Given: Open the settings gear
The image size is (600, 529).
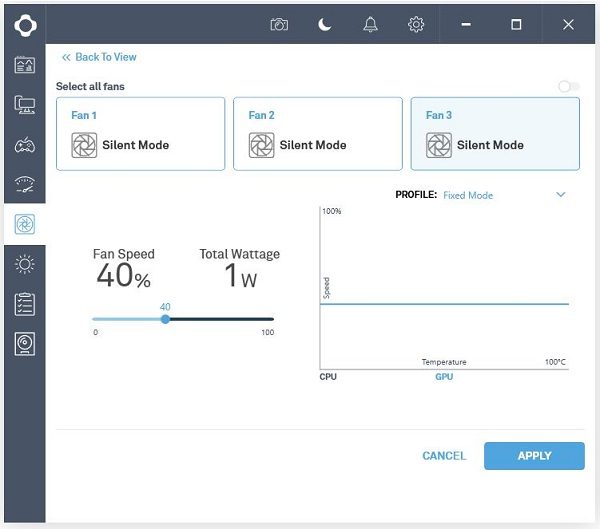Looking at the screenshot, I should tap(416, 25).
